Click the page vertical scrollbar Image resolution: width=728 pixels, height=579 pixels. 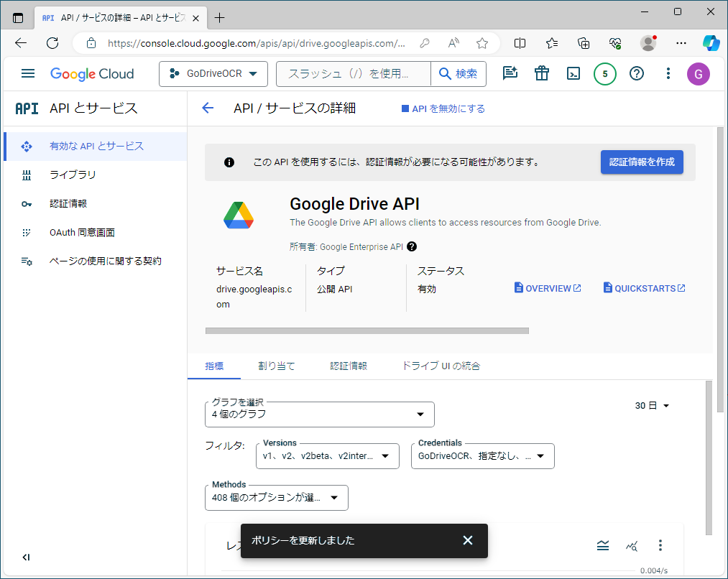click(x=720, y=269)
